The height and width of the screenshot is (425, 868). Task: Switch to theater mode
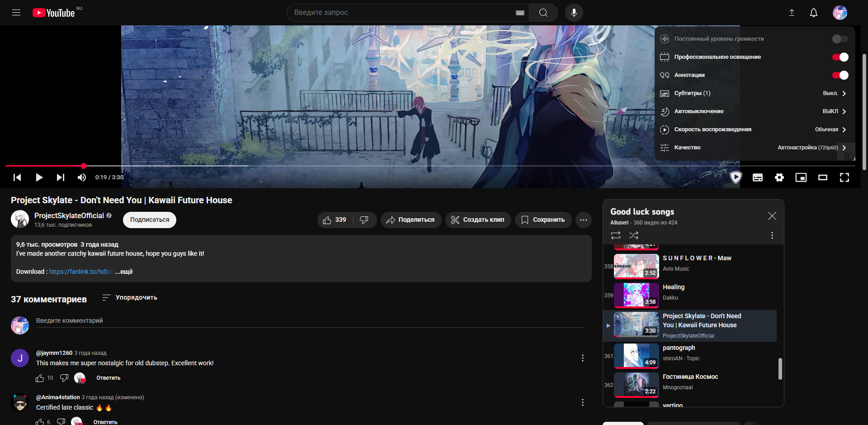(x=823, y=177)
